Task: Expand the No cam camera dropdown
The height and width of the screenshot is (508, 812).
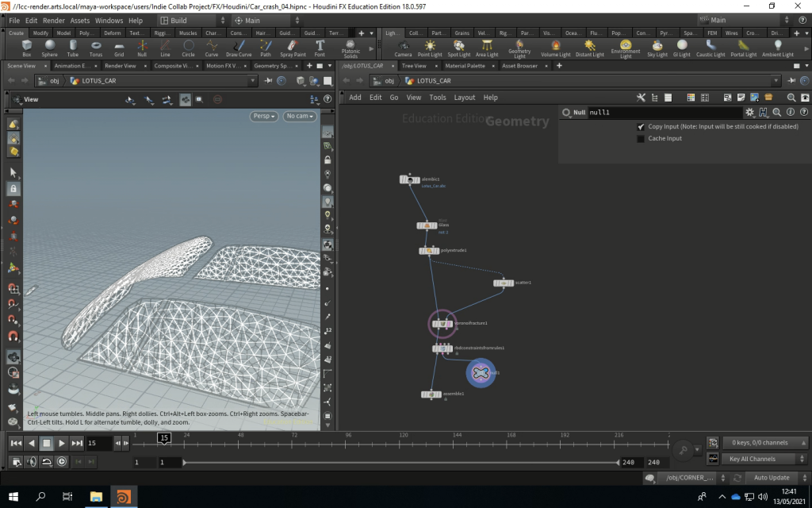Action: click(x=300, y=116)
